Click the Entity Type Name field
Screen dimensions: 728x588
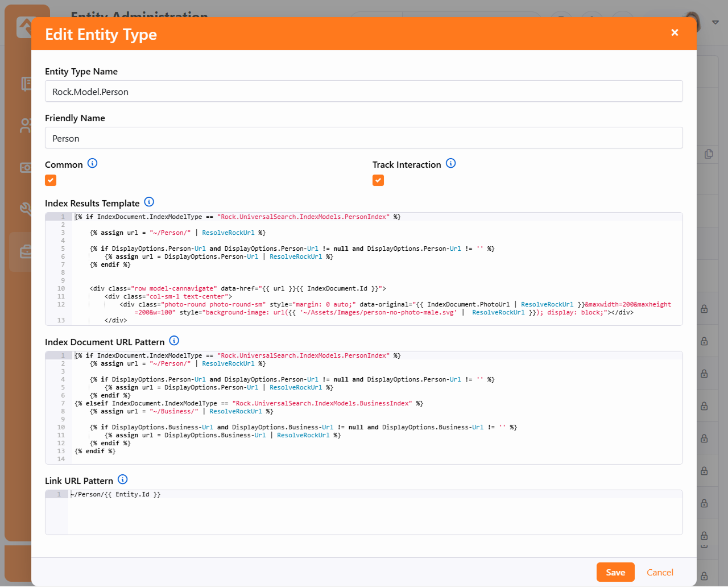click(363, 92)
